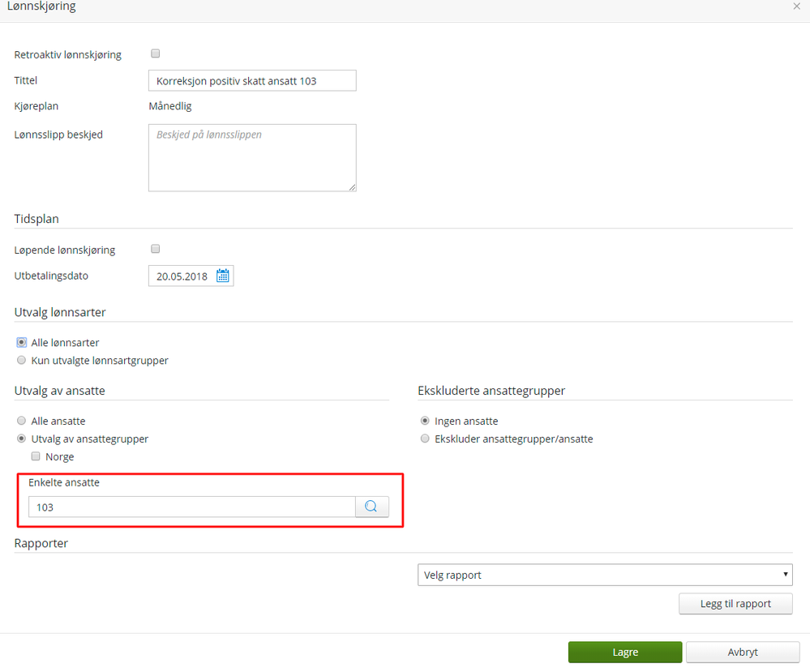
Task: Focus the Tittel text field
Action: pos(252,80)
